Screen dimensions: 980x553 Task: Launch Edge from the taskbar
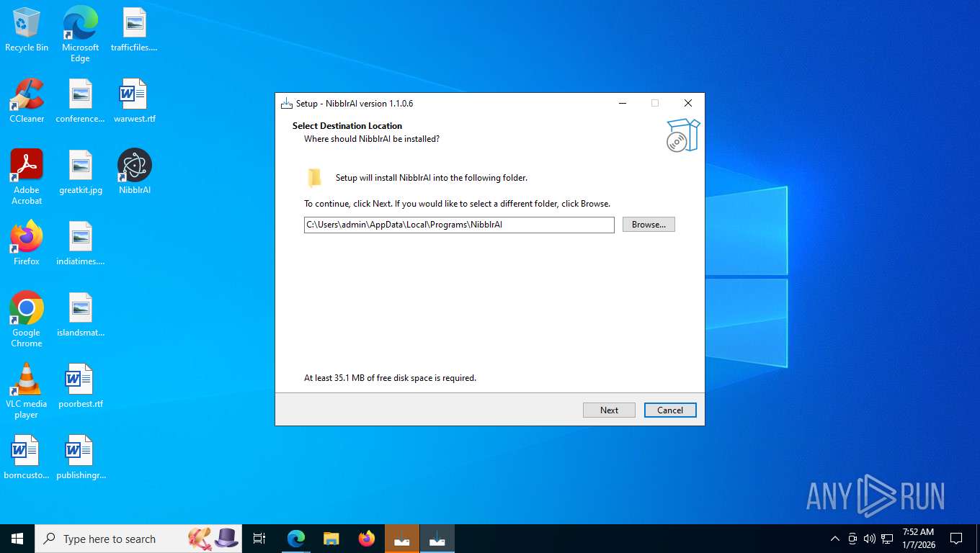coord(296,539)
